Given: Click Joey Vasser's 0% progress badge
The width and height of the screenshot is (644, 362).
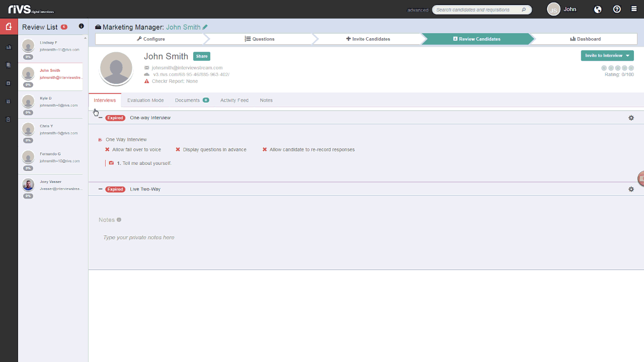Looking at the screenshot, I should click(x=28, y=196).
